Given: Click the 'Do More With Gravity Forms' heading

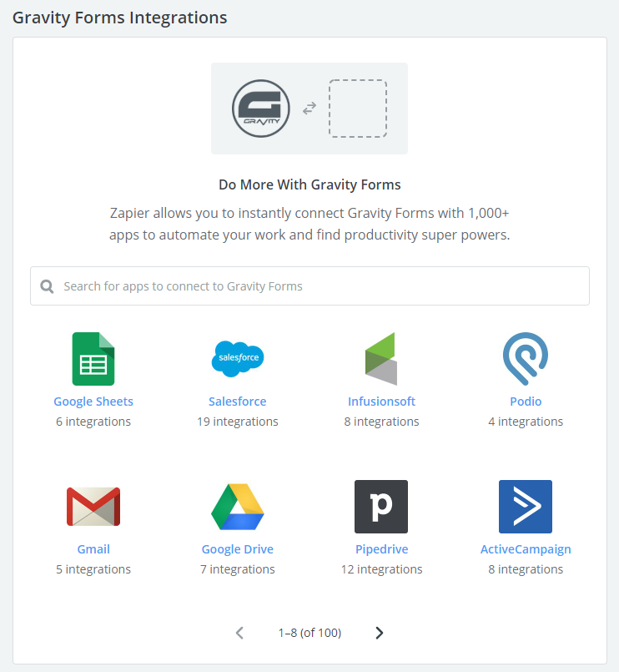Looking at the screenshot, I should click(309, 184).
